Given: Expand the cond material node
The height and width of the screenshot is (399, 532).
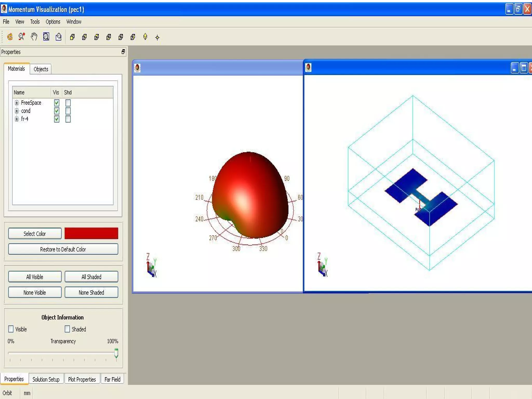Looking at the screenshot, I should [x=17, y=111].
